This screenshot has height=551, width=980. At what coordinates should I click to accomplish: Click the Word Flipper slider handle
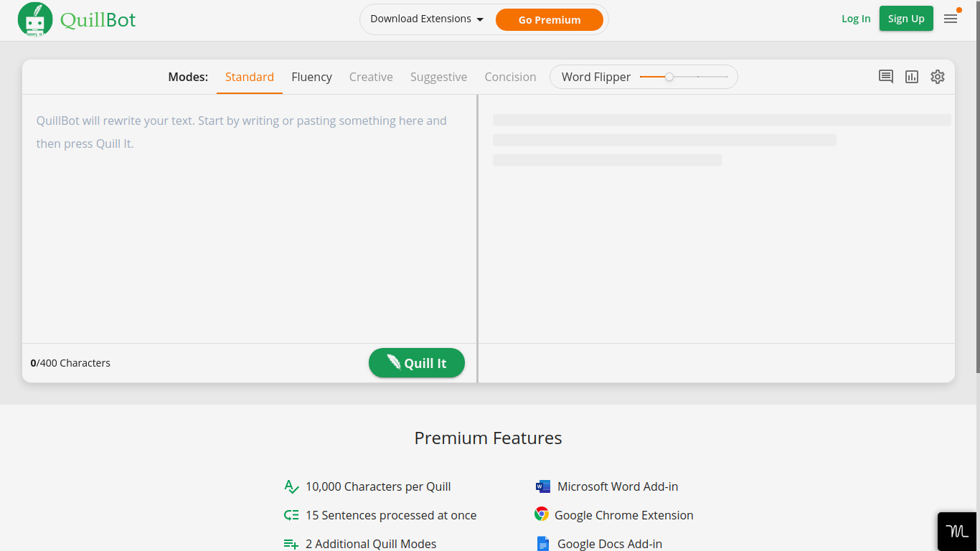[669, 77]
